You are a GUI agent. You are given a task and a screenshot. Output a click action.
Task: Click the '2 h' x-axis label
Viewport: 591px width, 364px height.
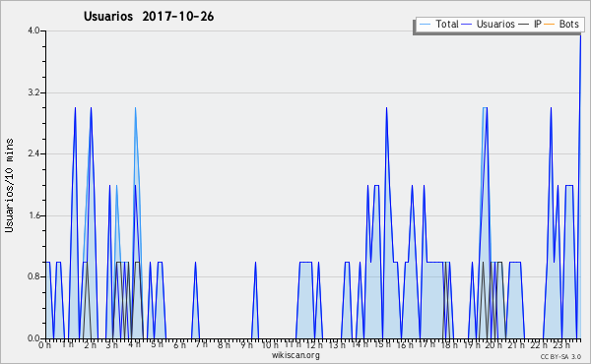click(90, 344)
